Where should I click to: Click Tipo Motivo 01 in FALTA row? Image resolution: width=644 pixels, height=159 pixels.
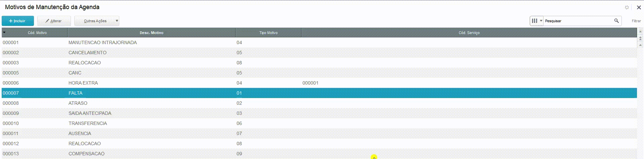coord(239,93)
